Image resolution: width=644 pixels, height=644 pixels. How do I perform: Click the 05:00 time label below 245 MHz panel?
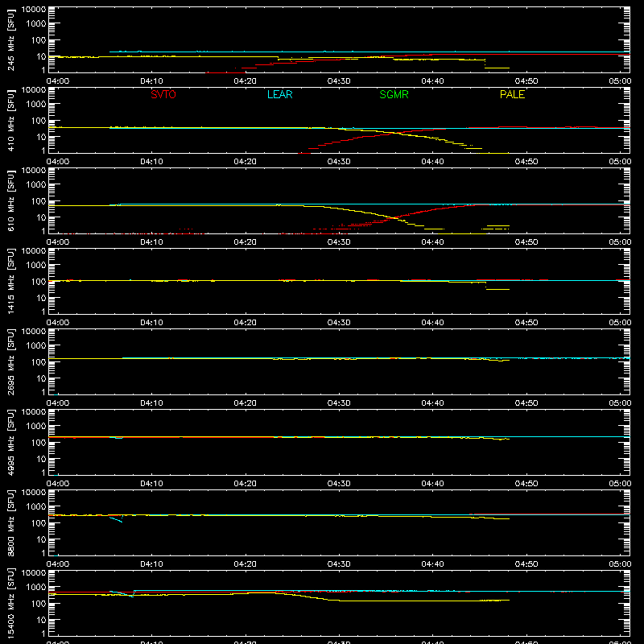(x=620, y=81)
